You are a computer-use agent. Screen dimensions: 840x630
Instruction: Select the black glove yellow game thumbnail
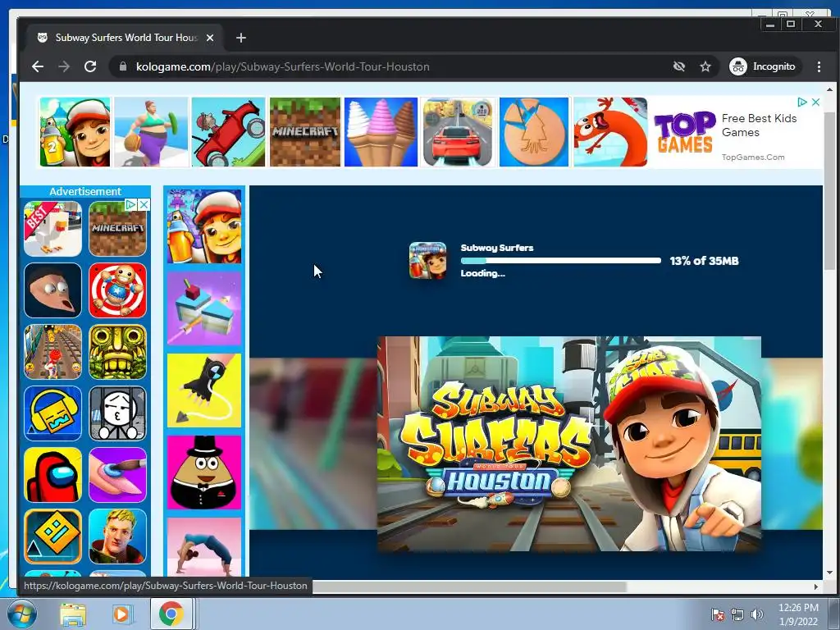[x=204, y=390]
